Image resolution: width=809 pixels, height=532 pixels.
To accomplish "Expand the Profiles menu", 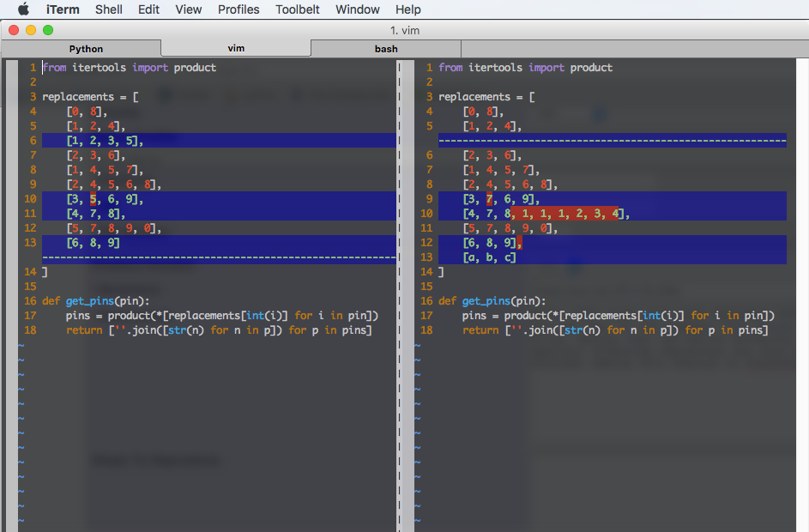I will [238, 9].
